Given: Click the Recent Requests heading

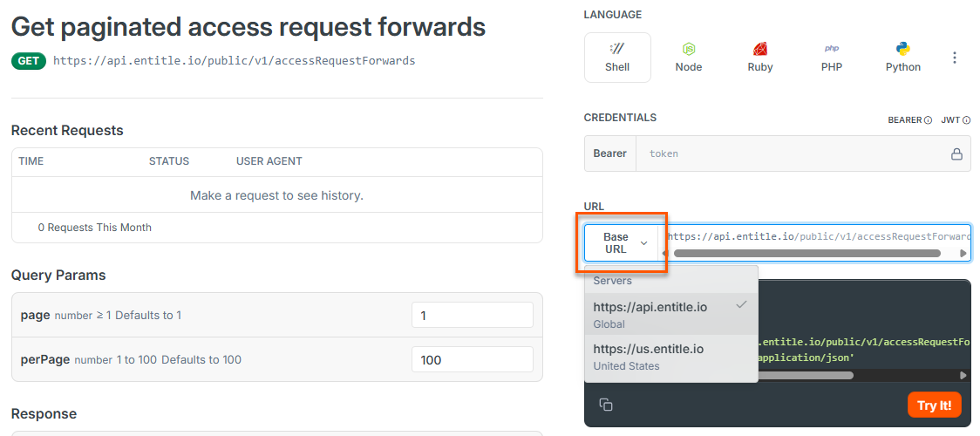Looking at the screenshot, I should [67, 130].
